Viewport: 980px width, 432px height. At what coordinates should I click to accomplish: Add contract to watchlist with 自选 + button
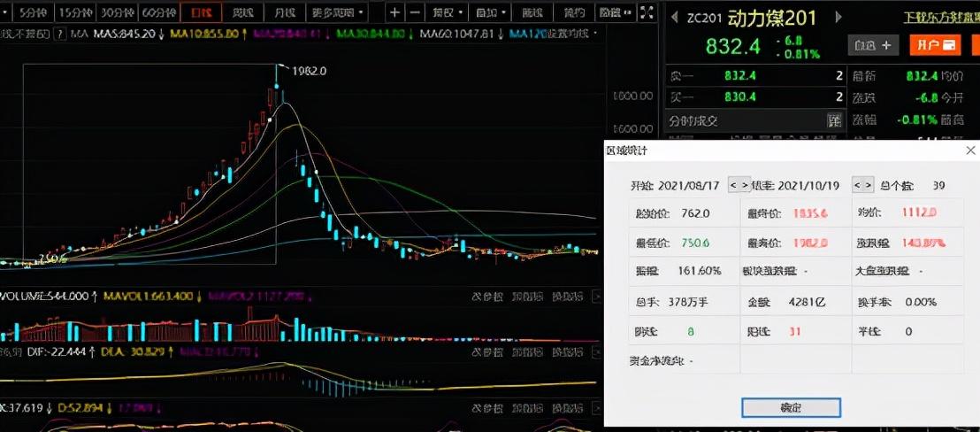tap(873, 45)
